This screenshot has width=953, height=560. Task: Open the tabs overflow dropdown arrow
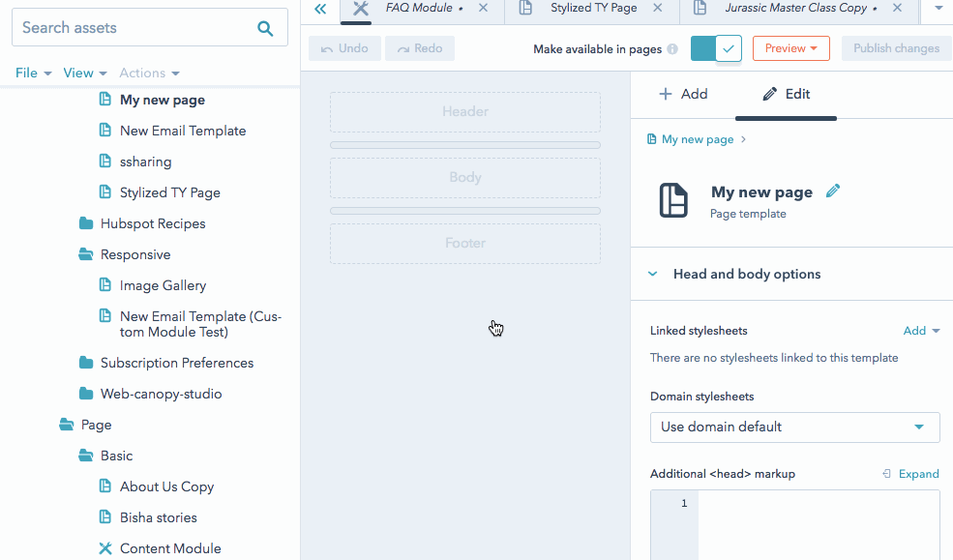point(938,8)
